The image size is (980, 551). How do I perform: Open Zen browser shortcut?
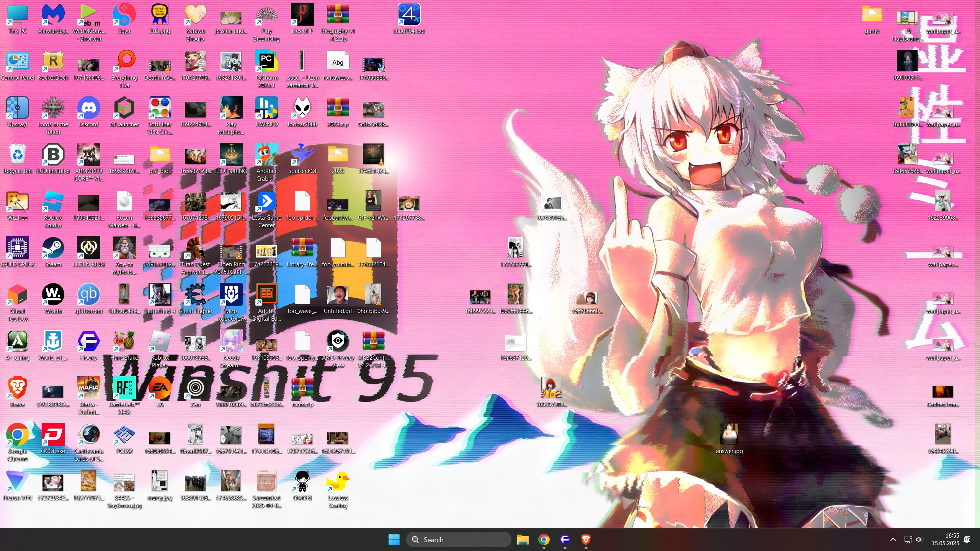click(196, 393)
